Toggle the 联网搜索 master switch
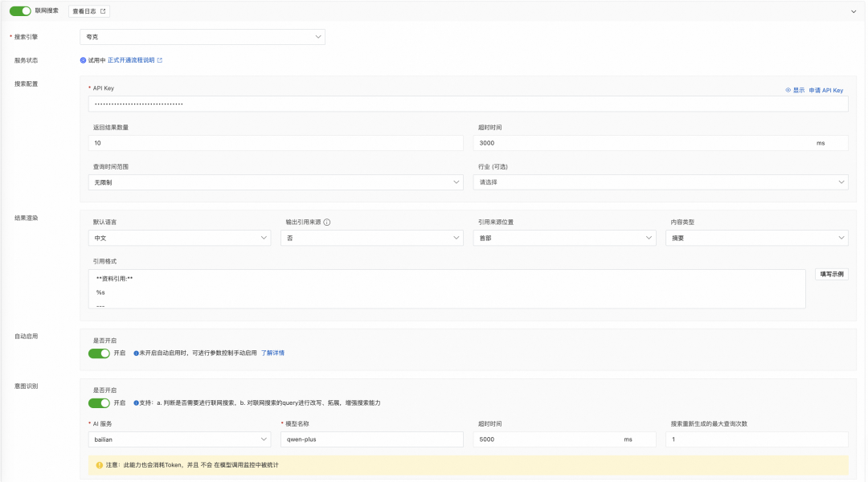 point(20,11)
